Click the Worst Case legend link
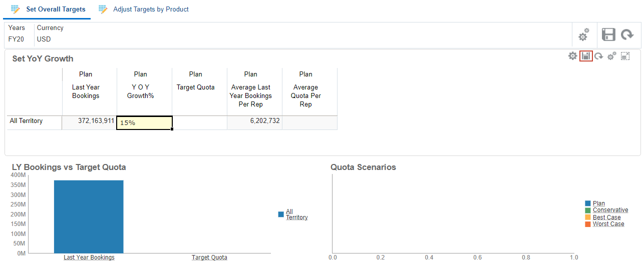 608,224
